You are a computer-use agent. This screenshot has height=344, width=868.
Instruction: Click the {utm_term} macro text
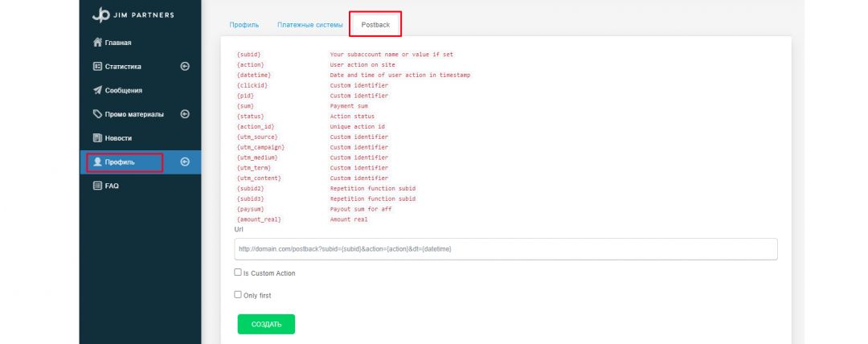point(253,168)
